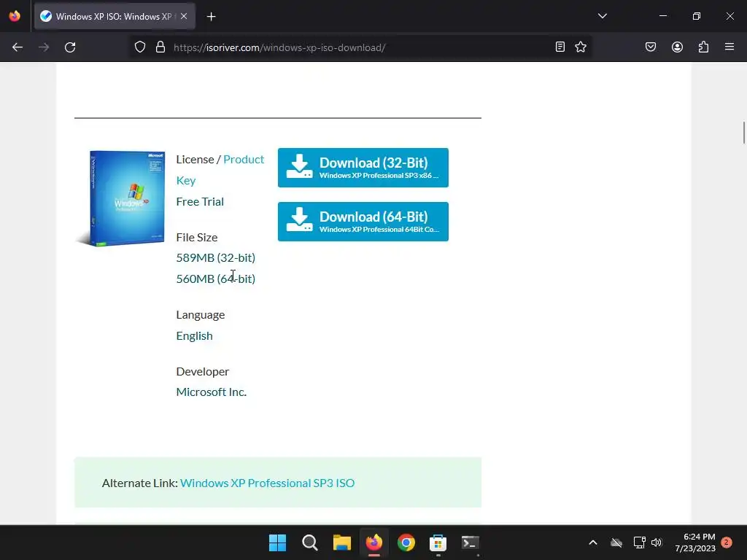
Task: Click Download (32-Bit) button
Action: point(363,168)
